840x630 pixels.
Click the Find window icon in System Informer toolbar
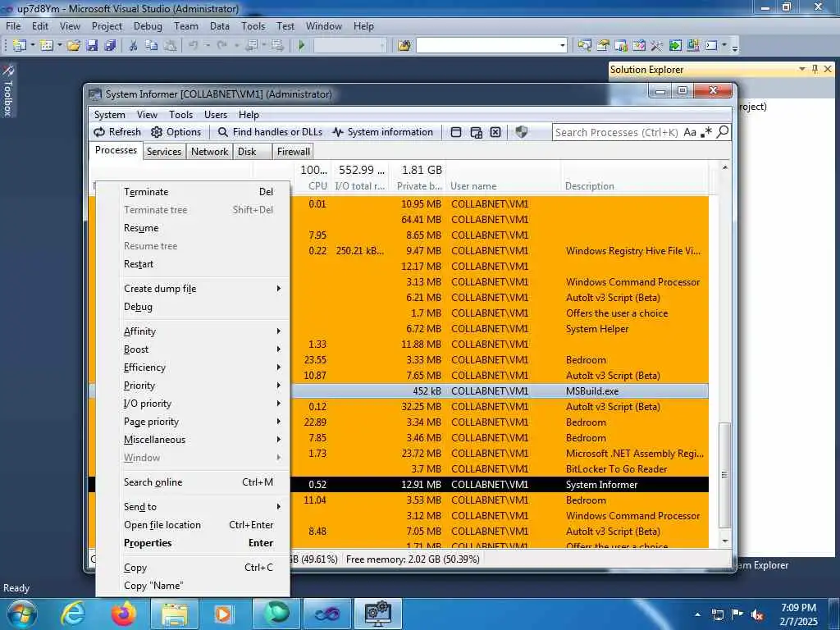pos(456,132)
